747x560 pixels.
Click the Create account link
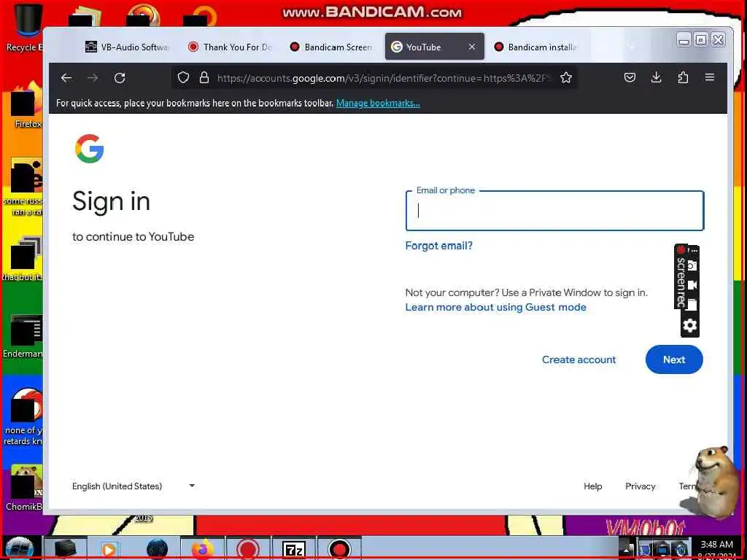(x=578, y=359)
